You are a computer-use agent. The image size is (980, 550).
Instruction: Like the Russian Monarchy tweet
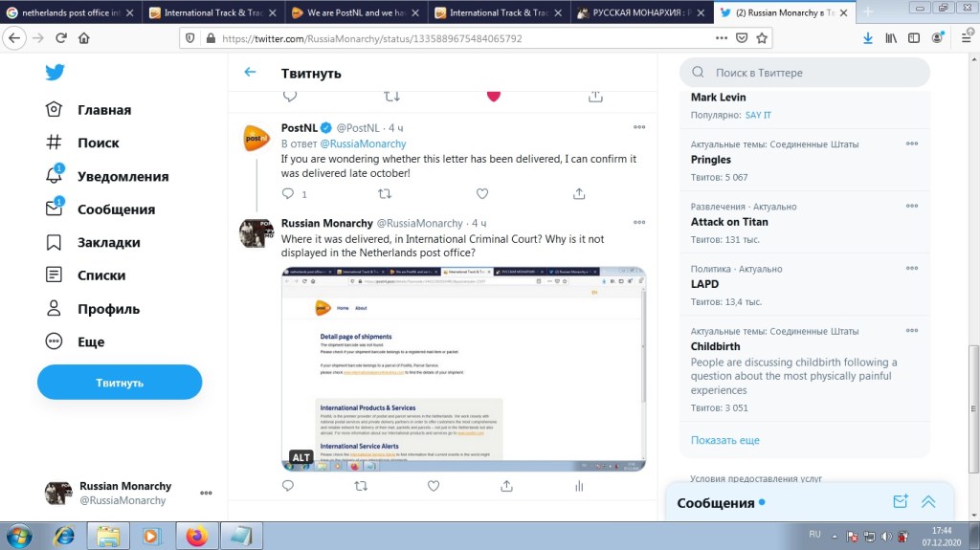pyautogui.click(x=434, y=486)
